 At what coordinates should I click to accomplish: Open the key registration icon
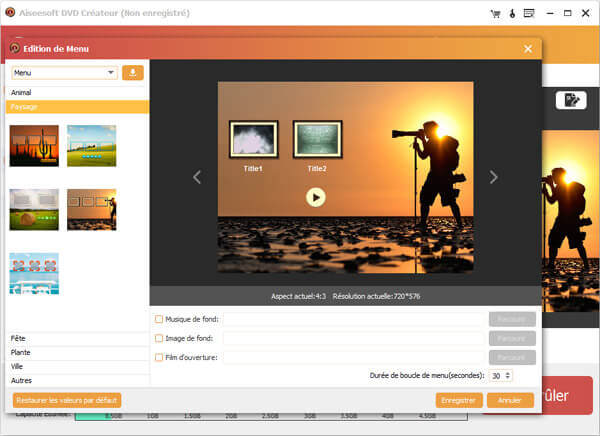point(510,15)
